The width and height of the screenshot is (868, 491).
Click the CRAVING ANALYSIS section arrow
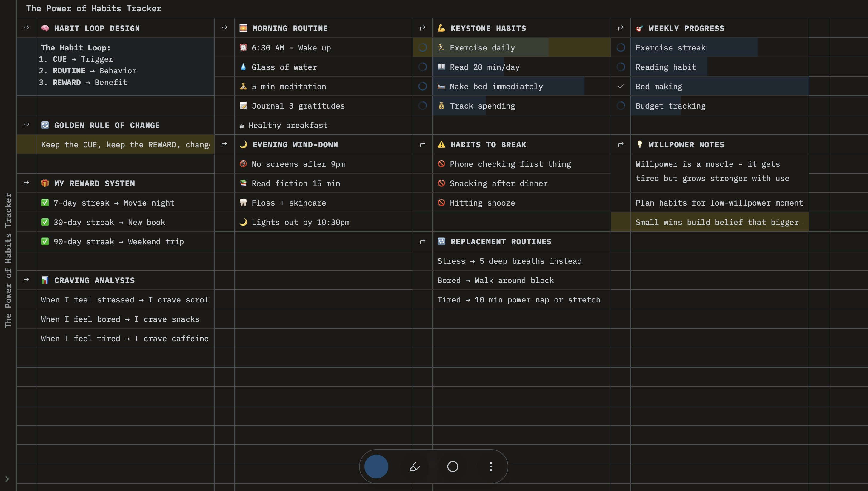coord(26,280)
